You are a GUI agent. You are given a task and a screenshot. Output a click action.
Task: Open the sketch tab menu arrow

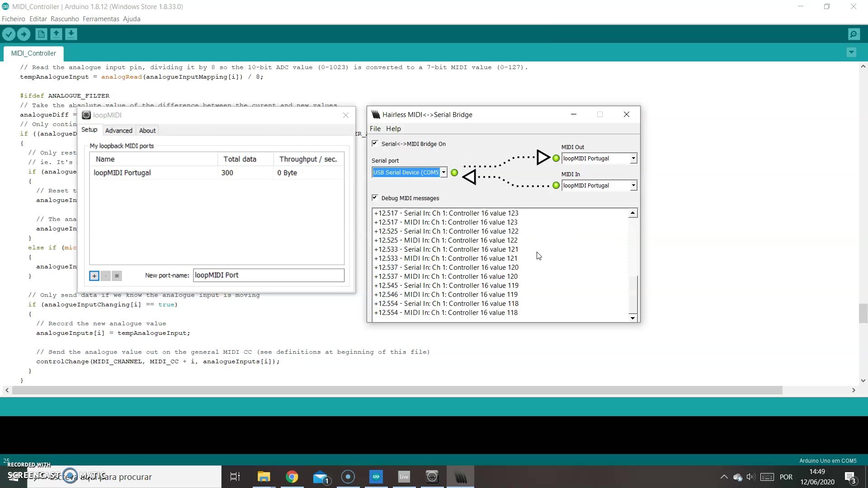851,52
